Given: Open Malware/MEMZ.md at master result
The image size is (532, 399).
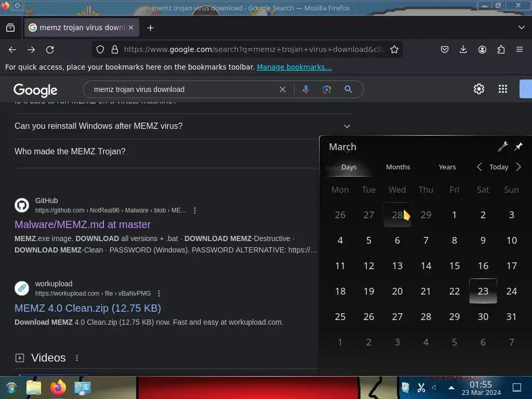Looking at the screenshot, I should click(83, 224).
